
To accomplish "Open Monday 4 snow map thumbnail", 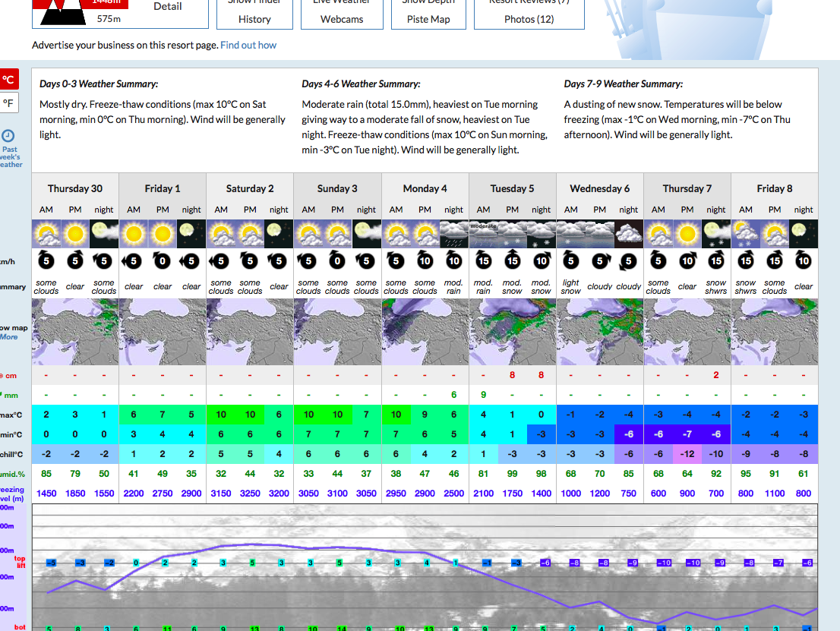I will tap(425, 332).
